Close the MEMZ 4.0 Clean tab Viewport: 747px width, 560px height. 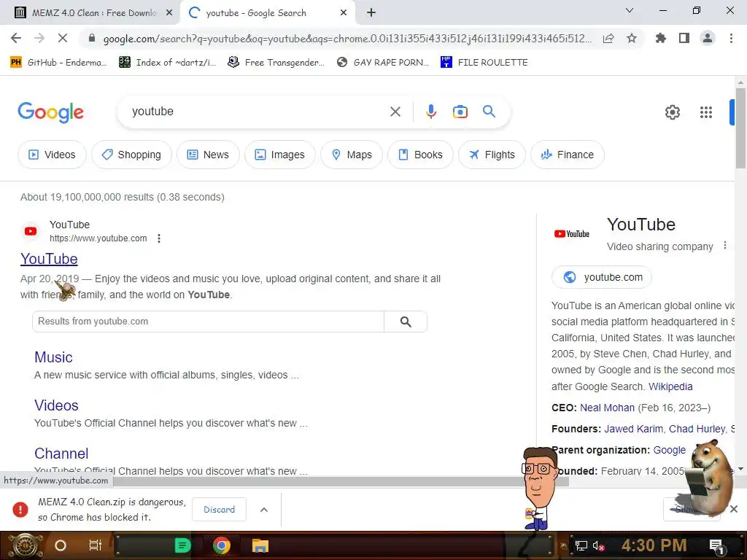(169, 13)
